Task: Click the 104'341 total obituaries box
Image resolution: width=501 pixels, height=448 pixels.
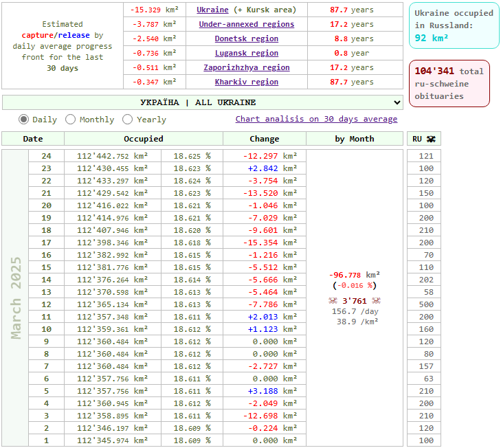Action: (x=449, y=83)
